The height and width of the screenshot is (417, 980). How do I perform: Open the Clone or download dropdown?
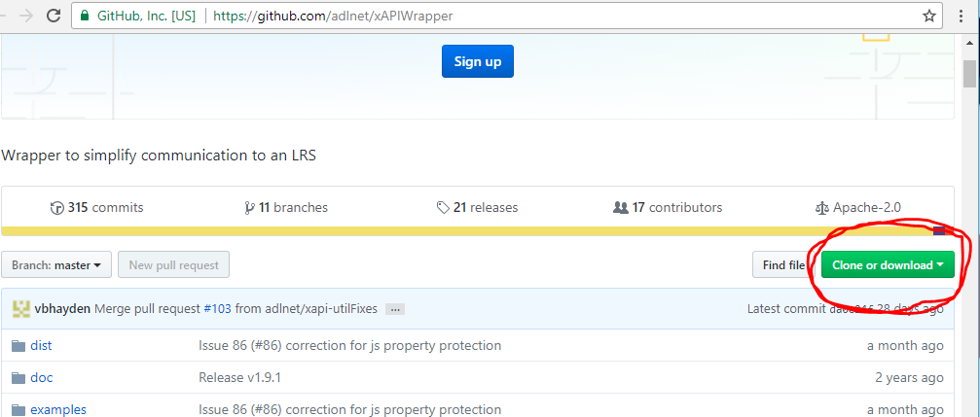click(888, 264)
